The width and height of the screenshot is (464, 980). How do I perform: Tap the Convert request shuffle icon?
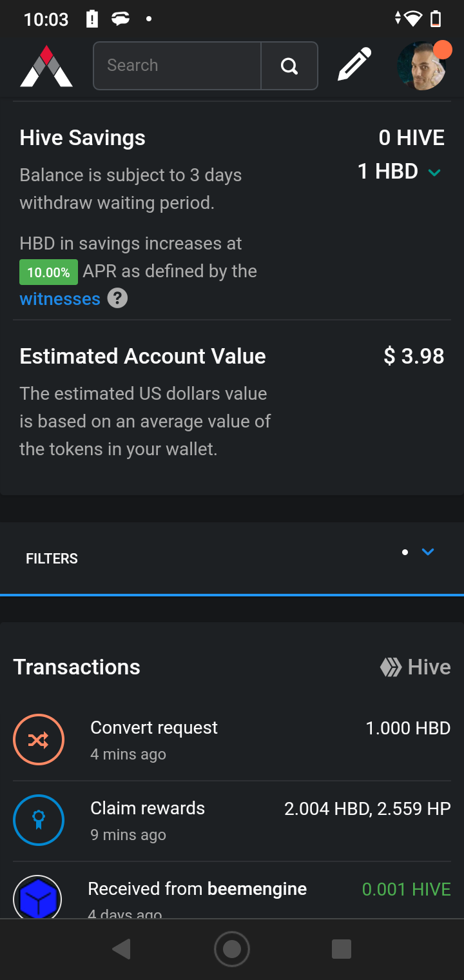pos(39,740)
